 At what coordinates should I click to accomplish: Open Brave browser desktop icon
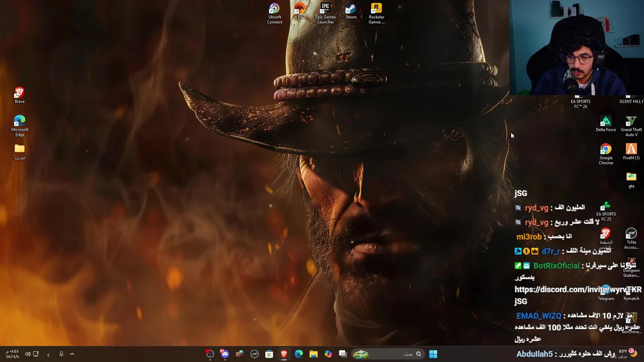(x=19, y=96)
